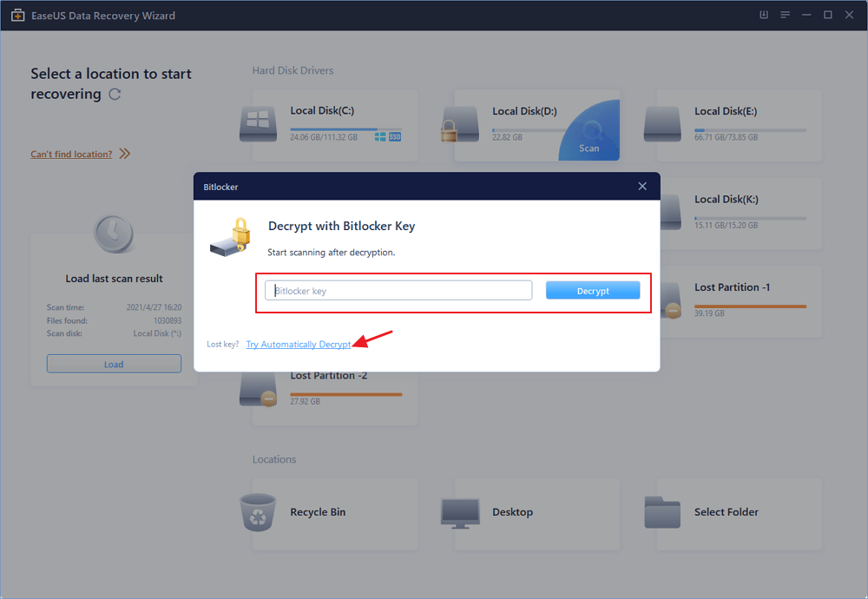Click the Local Disk(E:) usage bar
868x599 pixels.
pos(750,130)
